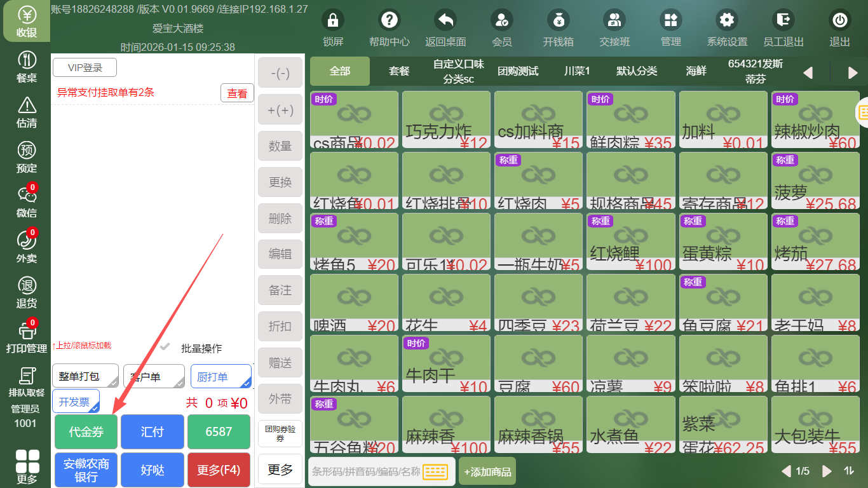The image size is (868, 488).
Task: Click the 返回桌面 return arrow icon
Action: tap(445, 20)
